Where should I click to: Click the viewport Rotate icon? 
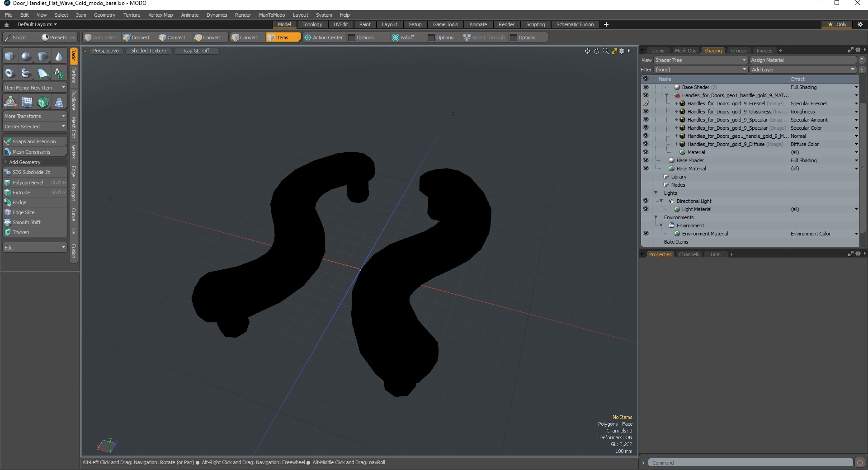(x=596, y=51)
